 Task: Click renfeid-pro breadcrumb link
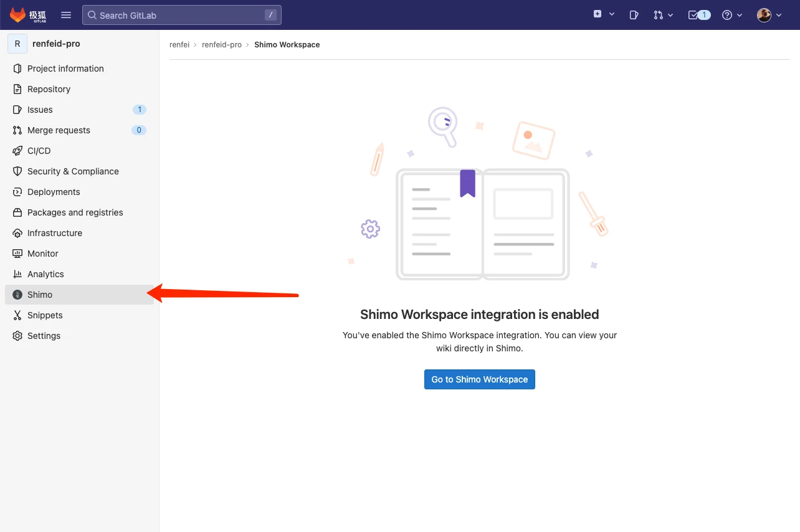coord(222,45)
